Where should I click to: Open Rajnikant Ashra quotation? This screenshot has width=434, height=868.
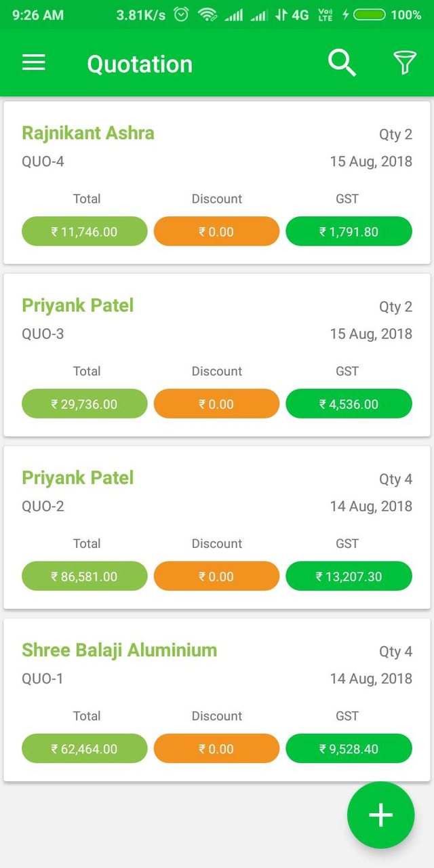[88, 133]
